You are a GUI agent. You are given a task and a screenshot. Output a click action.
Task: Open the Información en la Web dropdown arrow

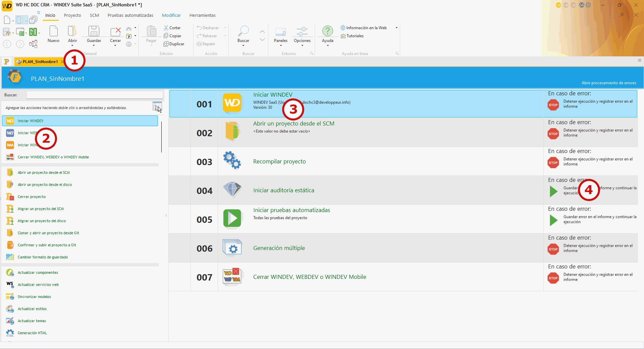pyautogui.click(x=396, y=28)
